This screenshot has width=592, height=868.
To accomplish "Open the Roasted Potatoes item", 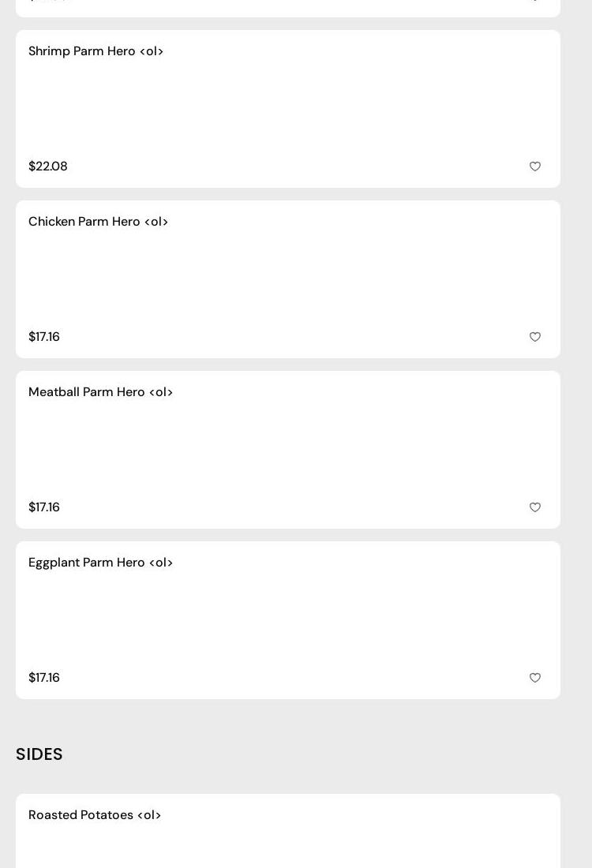I will (95, 815).
